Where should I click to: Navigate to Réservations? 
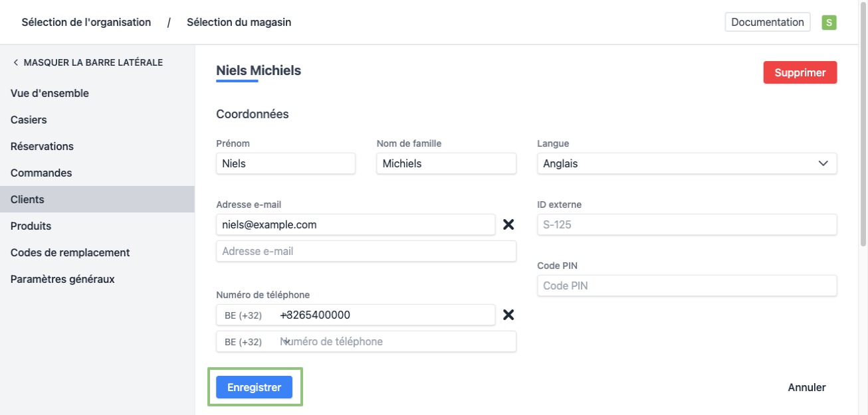click(x=42, y=147)
